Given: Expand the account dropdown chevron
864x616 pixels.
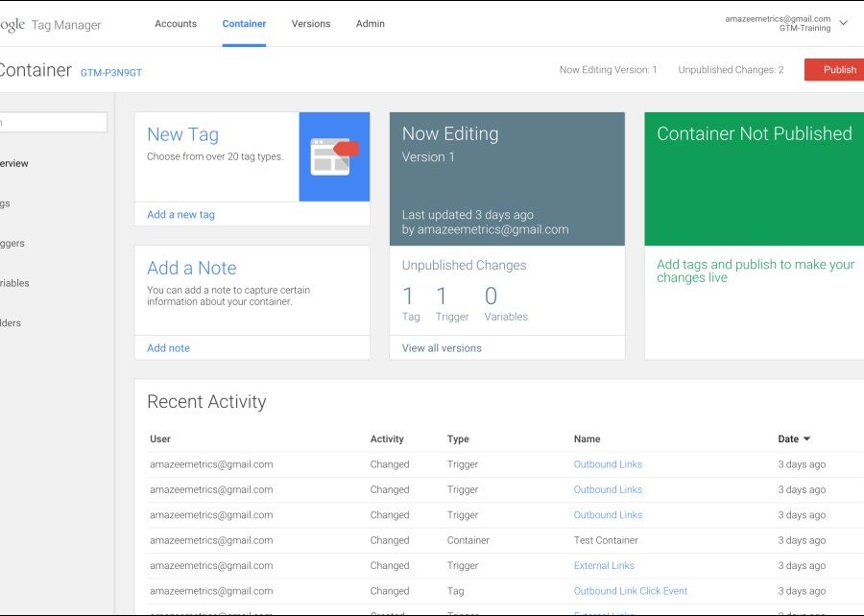Looking at the screenshot, I should click(843, 23).
